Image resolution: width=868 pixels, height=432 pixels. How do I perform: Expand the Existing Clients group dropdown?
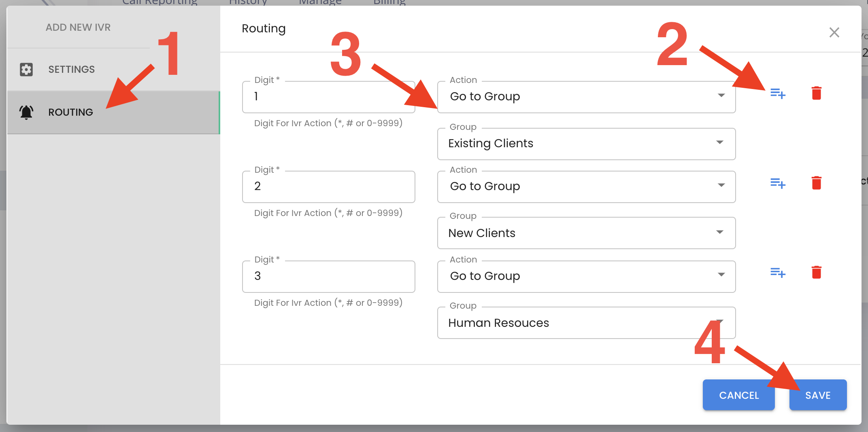point(586,144)
